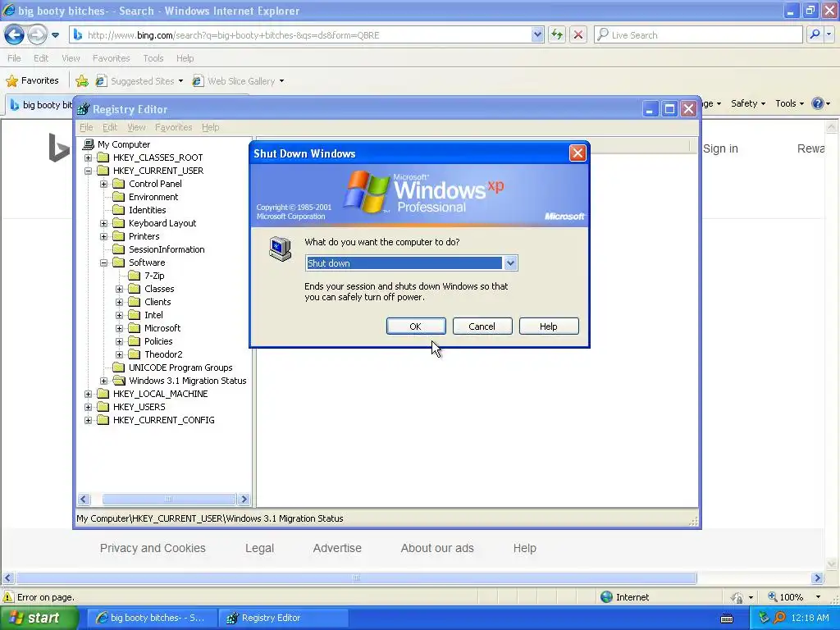Click the registry tree horizontal scrollbar thumb
Viewport: 840px width, 630px height.
[169, 500]
